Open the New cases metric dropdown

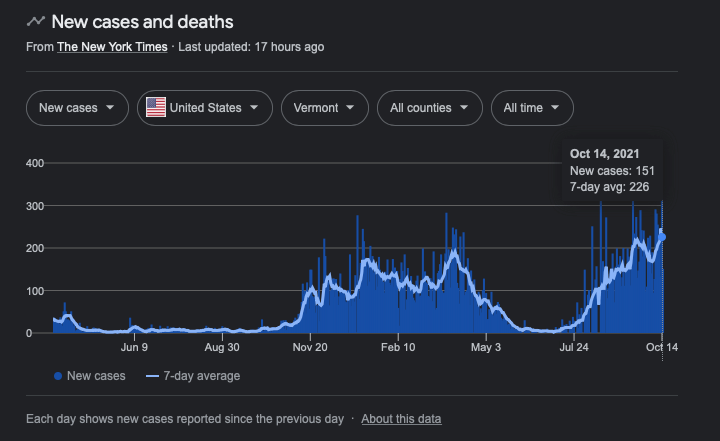click(76, 107)
